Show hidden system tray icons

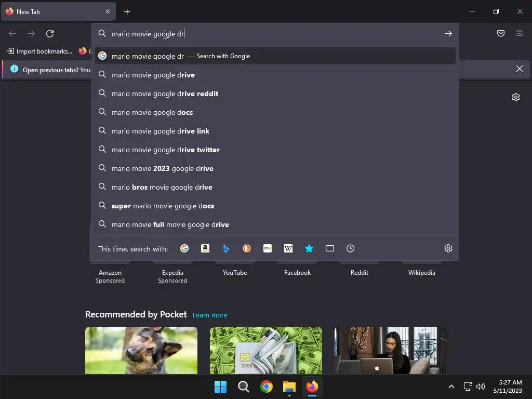(x=451, y=387)
